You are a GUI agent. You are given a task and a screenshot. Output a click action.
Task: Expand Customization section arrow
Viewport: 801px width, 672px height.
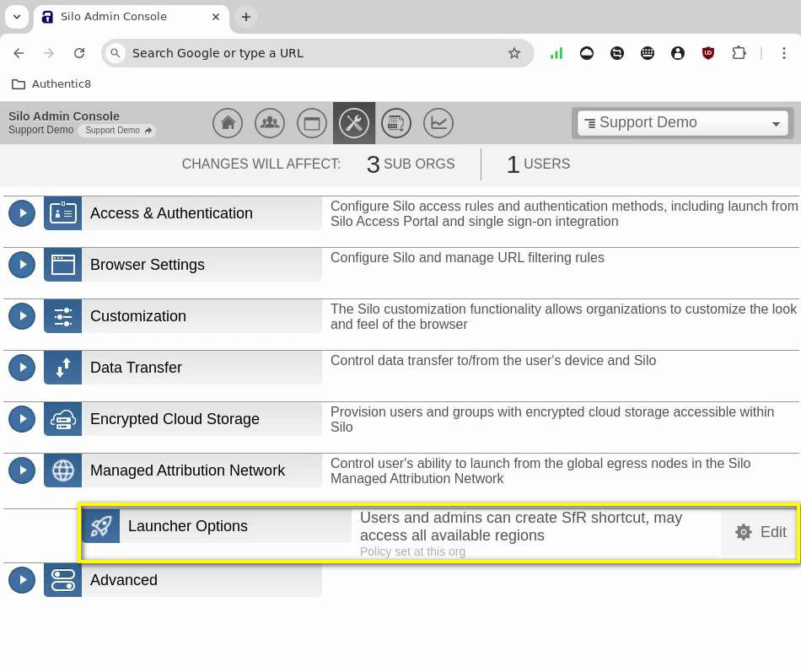(x=22, y=316)
